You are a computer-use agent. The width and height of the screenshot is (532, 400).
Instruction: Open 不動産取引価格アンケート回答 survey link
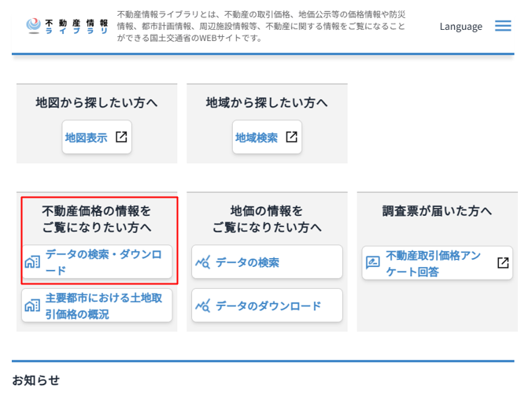point(433,263)
